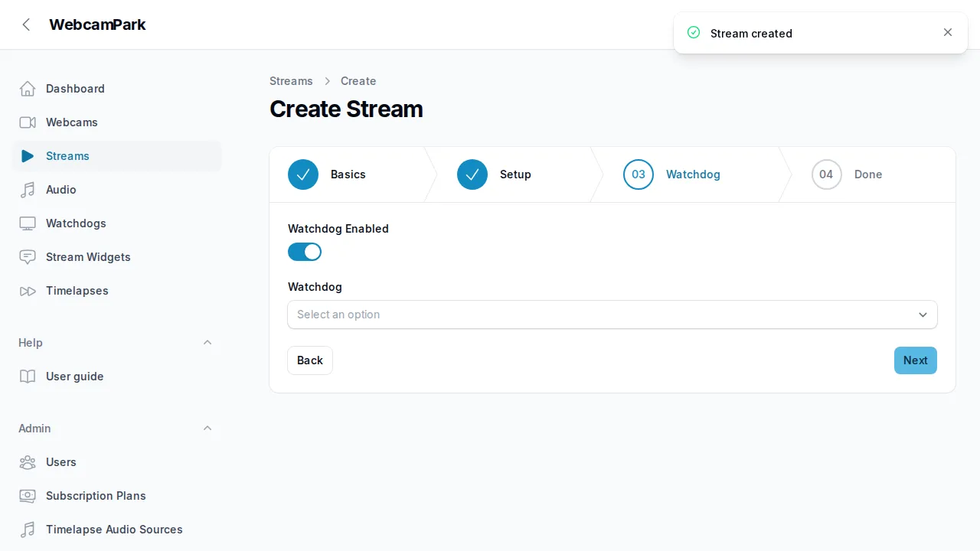The image size is (980, 551).
Task: Select the Basics step label
Action: pyautogui.click(x=348, y=174)
